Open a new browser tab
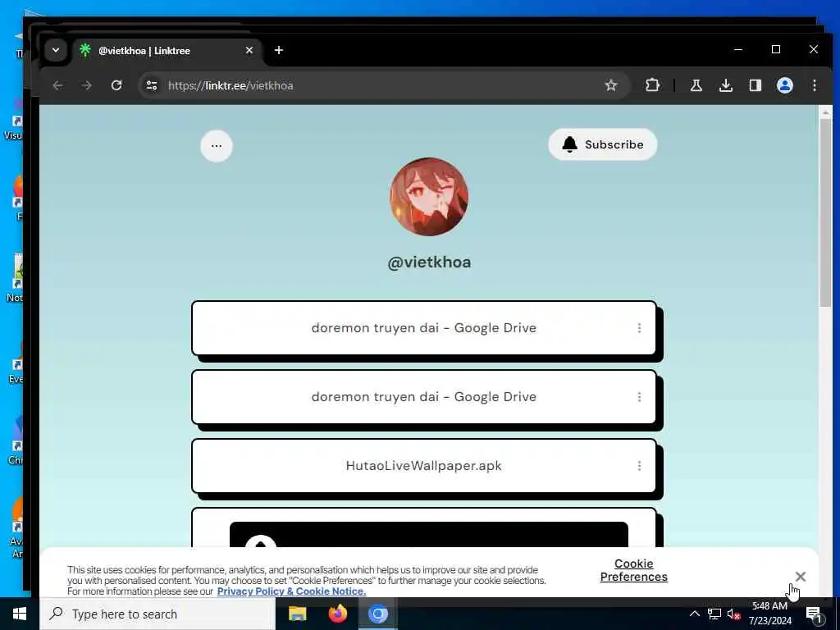This screenshot has height=630, width=840. tap(279, 50)
